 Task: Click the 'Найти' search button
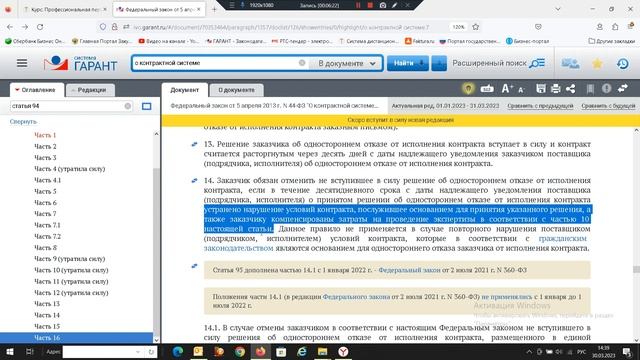pyautogui.click(x=408, y=63)
